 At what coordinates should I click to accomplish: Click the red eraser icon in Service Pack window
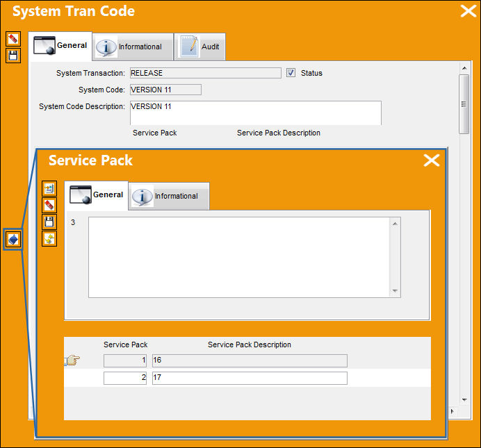(49, 205)
